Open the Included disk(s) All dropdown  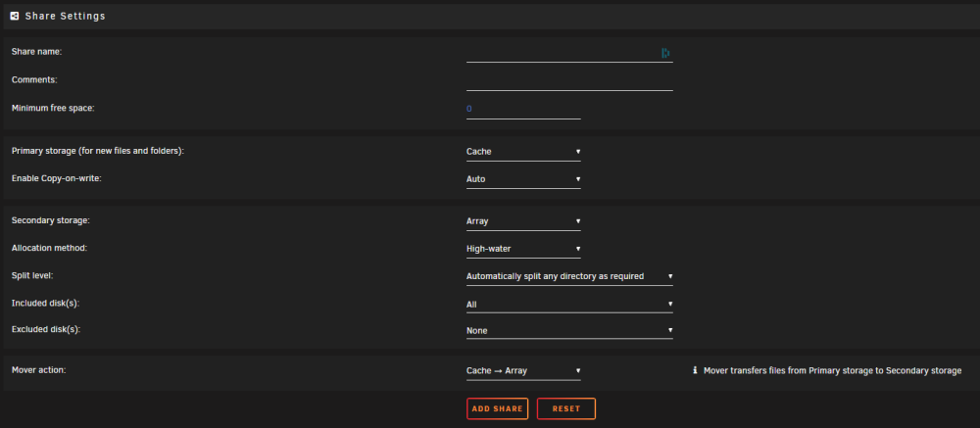click(x=569, y=305)
